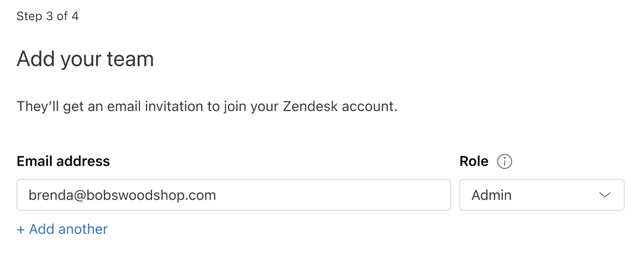Place cursor at end of brenda email text

[x=217, y=195]
